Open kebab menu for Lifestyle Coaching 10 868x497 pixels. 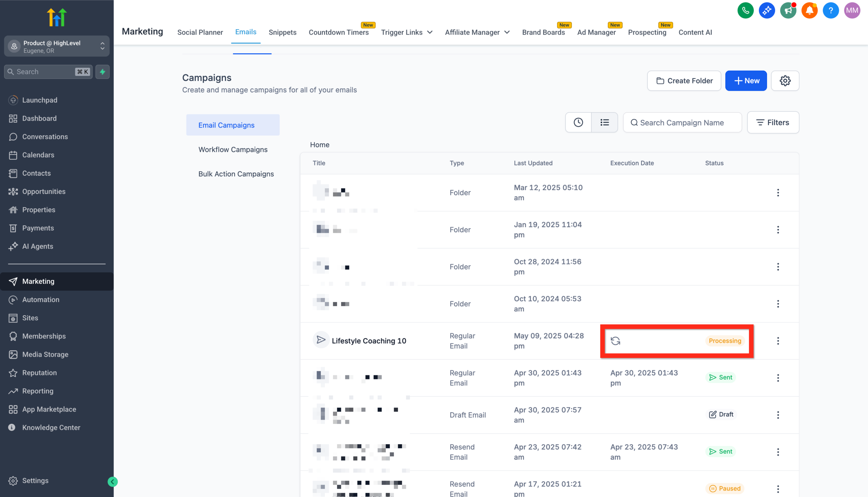(x=778, y=340)
